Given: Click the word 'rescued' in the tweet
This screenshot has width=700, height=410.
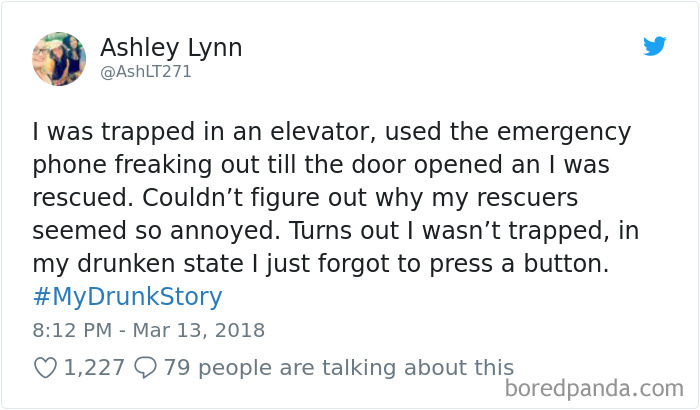Looking at the screenshot, I should (x=72, y=197).
